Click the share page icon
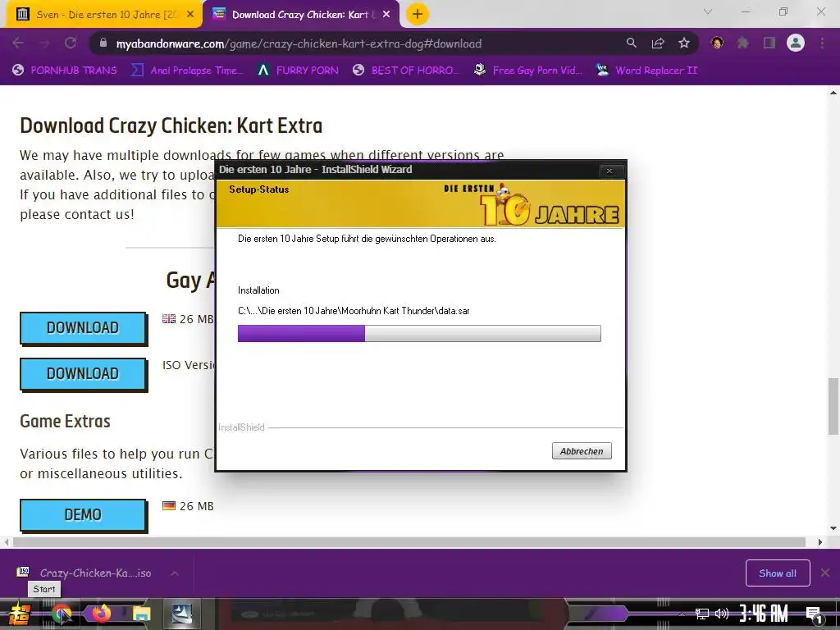Image resolution: width=840 pixels, height=630 pixels. [x=658, y=43]
